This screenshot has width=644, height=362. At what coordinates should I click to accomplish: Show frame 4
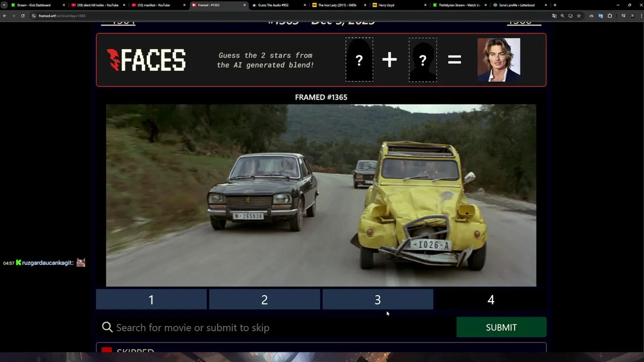point(491,300)
